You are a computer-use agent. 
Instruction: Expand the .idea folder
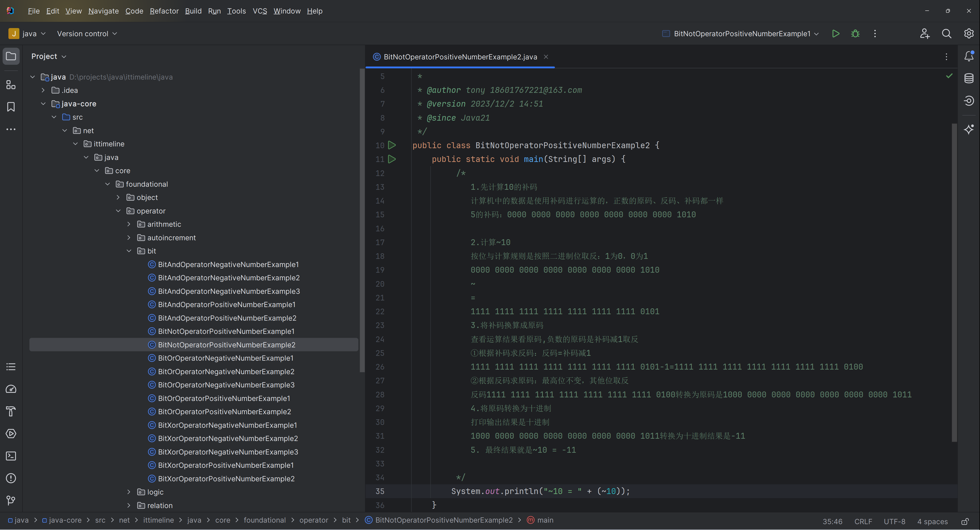click(43, 90)
